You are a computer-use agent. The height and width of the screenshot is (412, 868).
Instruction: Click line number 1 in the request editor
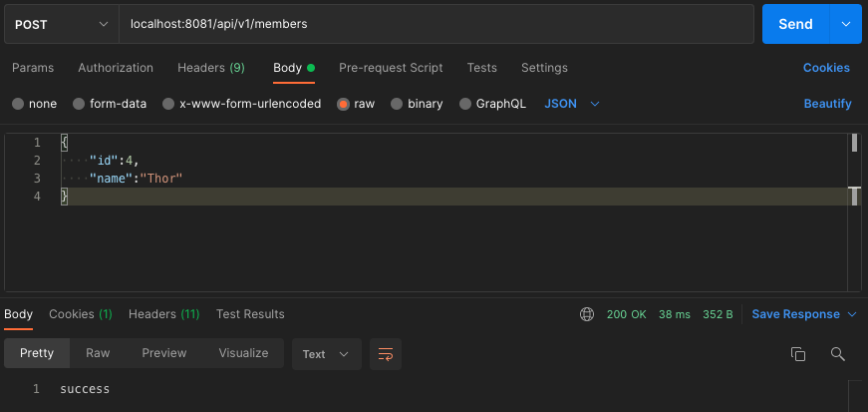pos(37,143)
